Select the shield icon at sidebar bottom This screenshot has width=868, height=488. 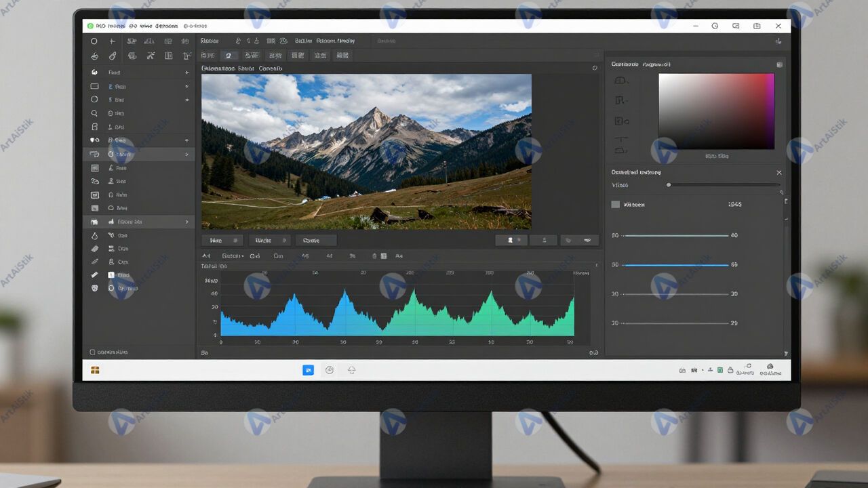click(x=94, y=288)
